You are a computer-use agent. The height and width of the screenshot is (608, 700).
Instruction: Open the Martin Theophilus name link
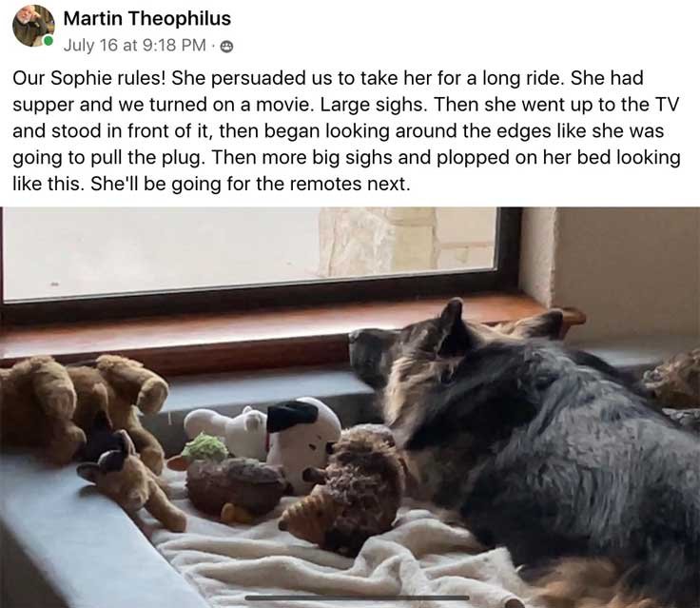(146, 18)
